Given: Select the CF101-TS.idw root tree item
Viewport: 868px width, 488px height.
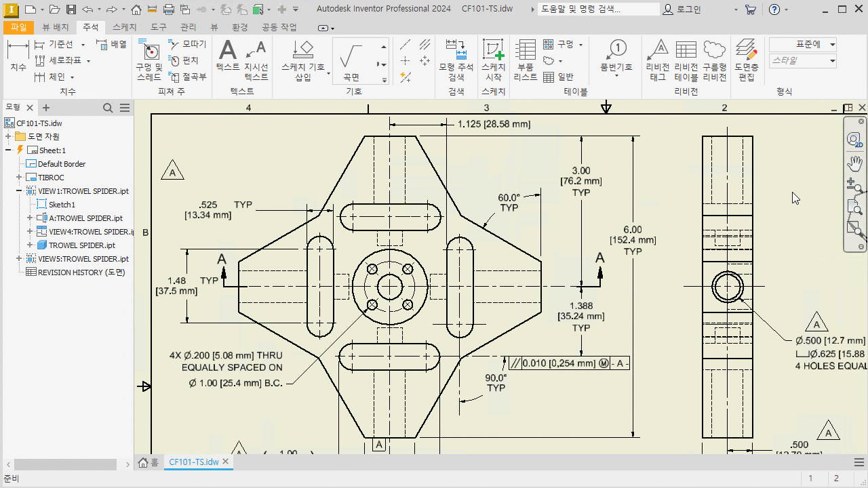Looking at the screenshot, I should point(33,123).
